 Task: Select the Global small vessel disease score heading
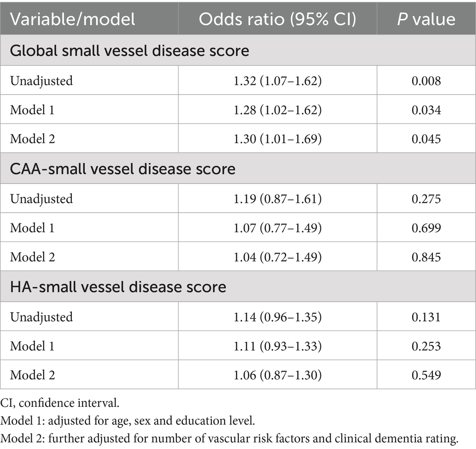[x=130, y=50]
